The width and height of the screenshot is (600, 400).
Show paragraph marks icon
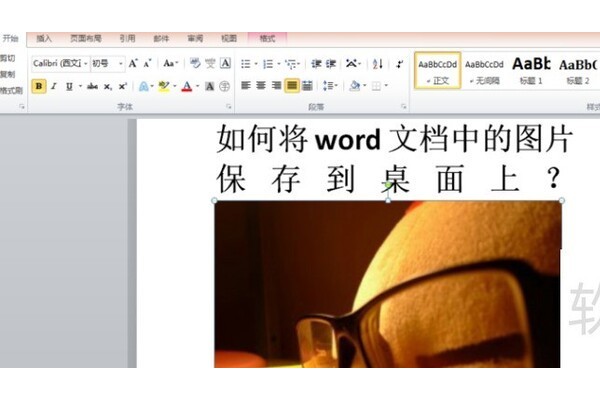(x=399, y=64)
